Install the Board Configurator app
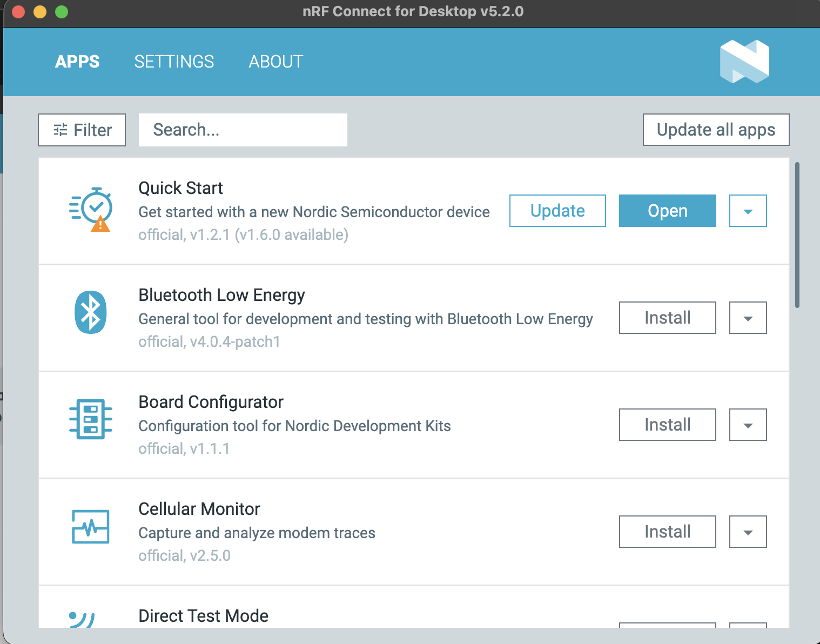 tap(668, 425)
